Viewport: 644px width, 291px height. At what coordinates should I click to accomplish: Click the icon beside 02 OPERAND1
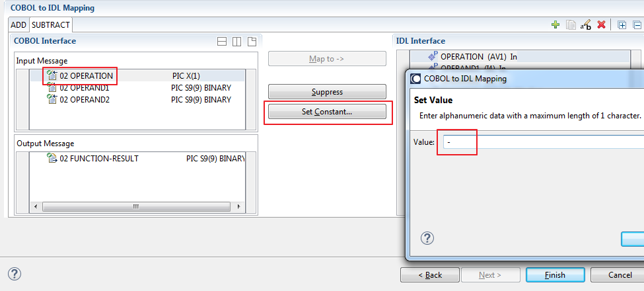click(52, 87)
